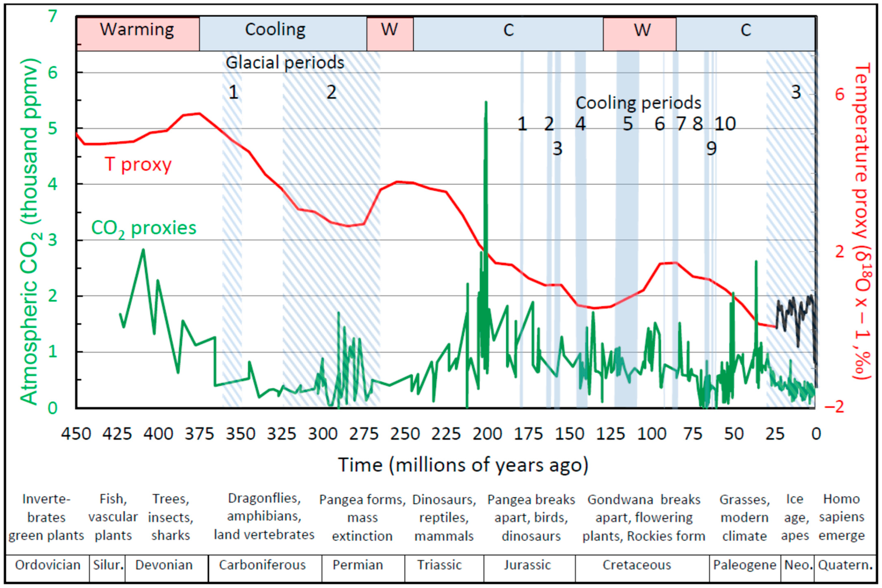Click the 'Ordovician' period cell
Viewport: 882px width, 588px height.
point(48,565)
